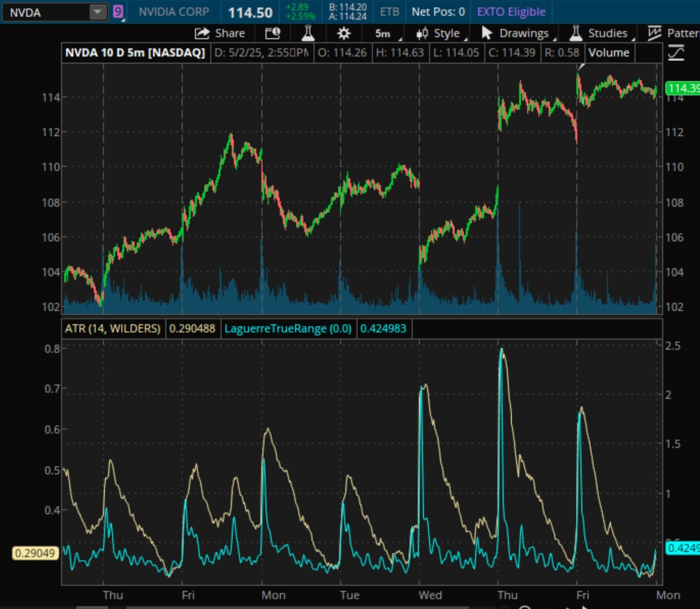Screen dimensions: 700x609
Task: Click the curve icon right of Volume
Action: pyautogui.click(x=676, y=52)
